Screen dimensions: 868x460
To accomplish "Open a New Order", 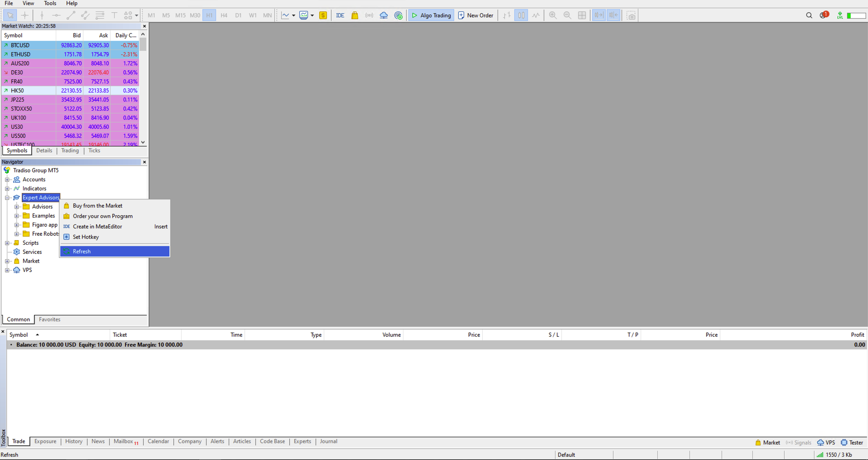I will 476,15.
